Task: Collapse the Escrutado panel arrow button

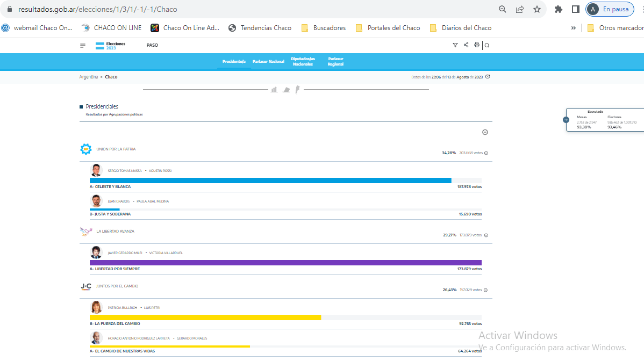Action: [x=566, y=120]
